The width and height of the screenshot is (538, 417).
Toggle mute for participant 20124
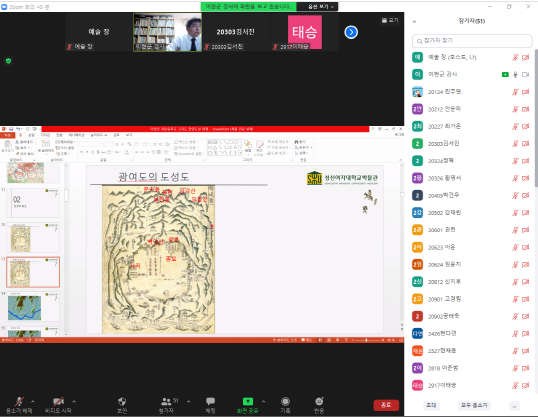pyautogui.click(x=515, y=92)
